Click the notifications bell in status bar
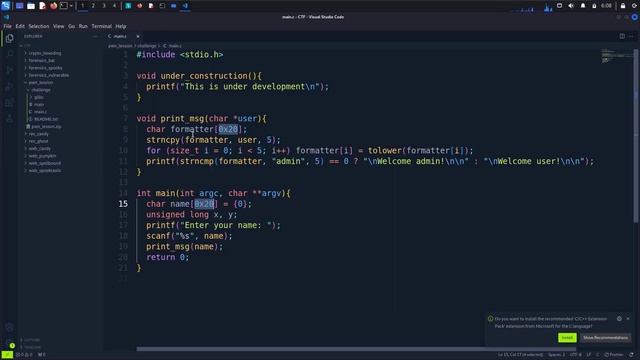Image resolution: width=640 pixels, height=360 pixels. point(632,355)
